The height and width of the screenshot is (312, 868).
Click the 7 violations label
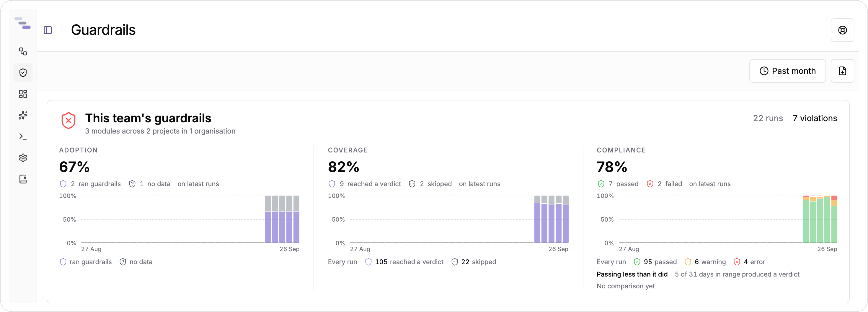point(815,118)
